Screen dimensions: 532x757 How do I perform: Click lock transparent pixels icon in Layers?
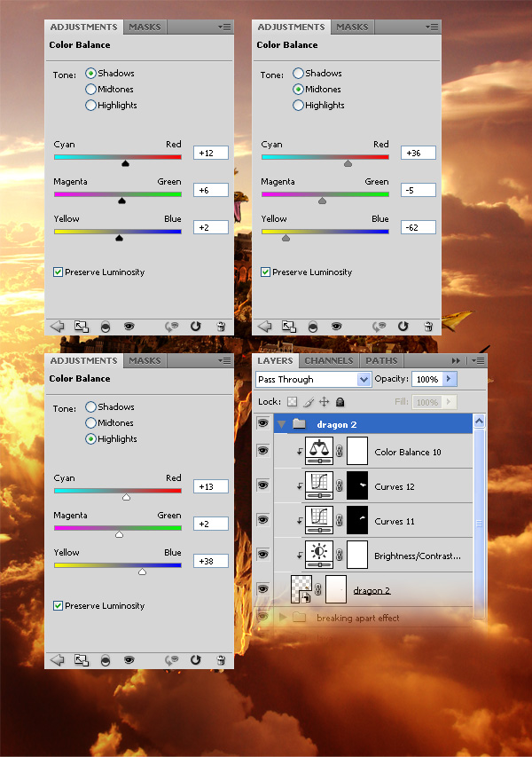(x=293, y=402)
